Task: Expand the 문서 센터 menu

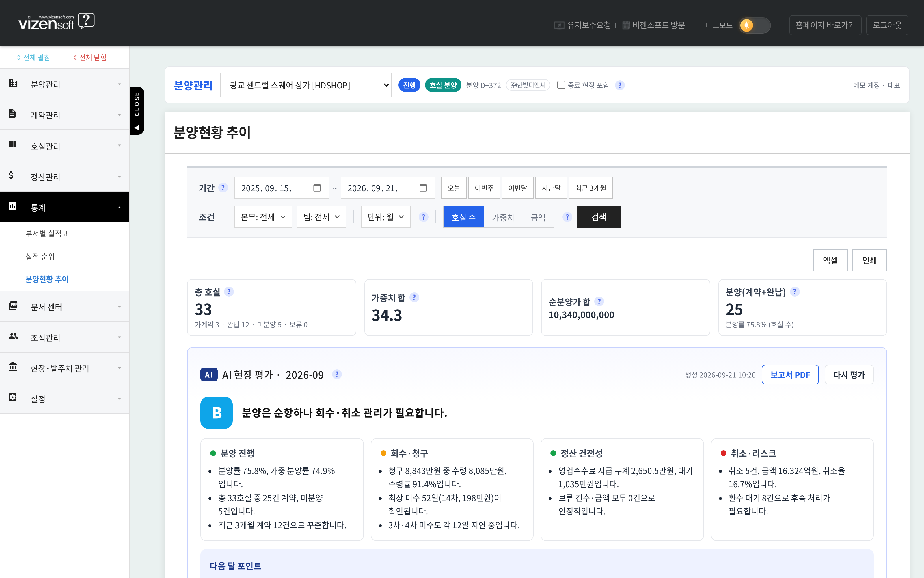Action: pos(64,307)
